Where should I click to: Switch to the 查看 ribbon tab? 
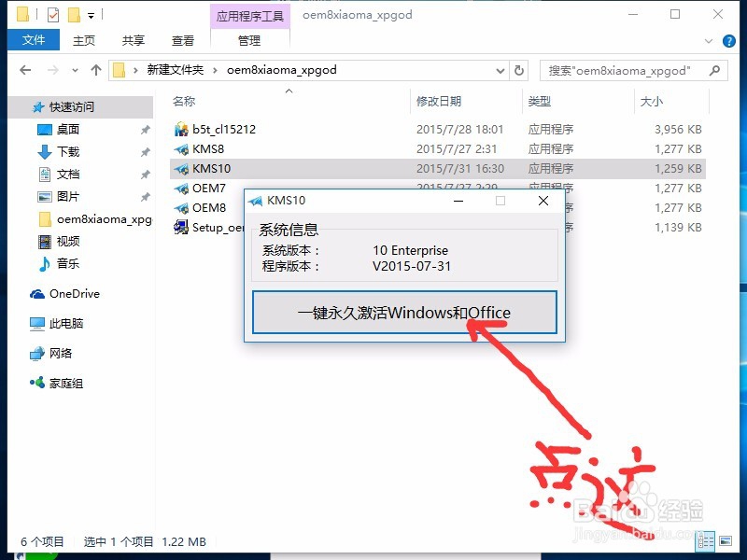[x=183, y=40]
